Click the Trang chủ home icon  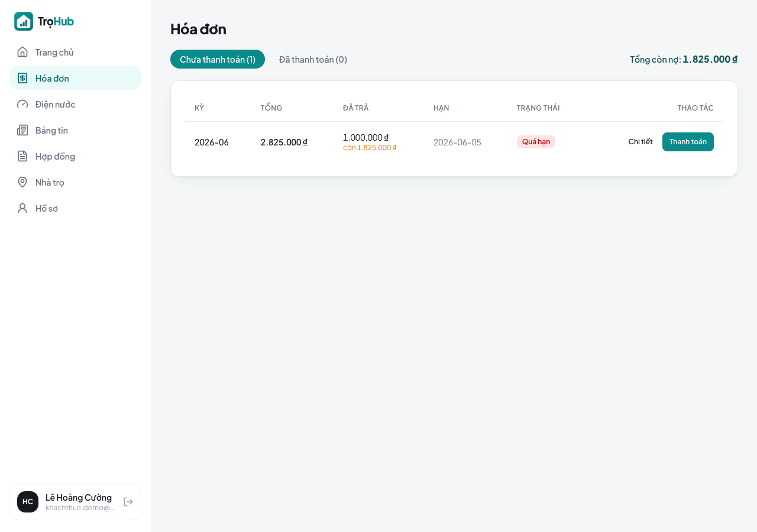pyautogui.click(x=22, y=52)
